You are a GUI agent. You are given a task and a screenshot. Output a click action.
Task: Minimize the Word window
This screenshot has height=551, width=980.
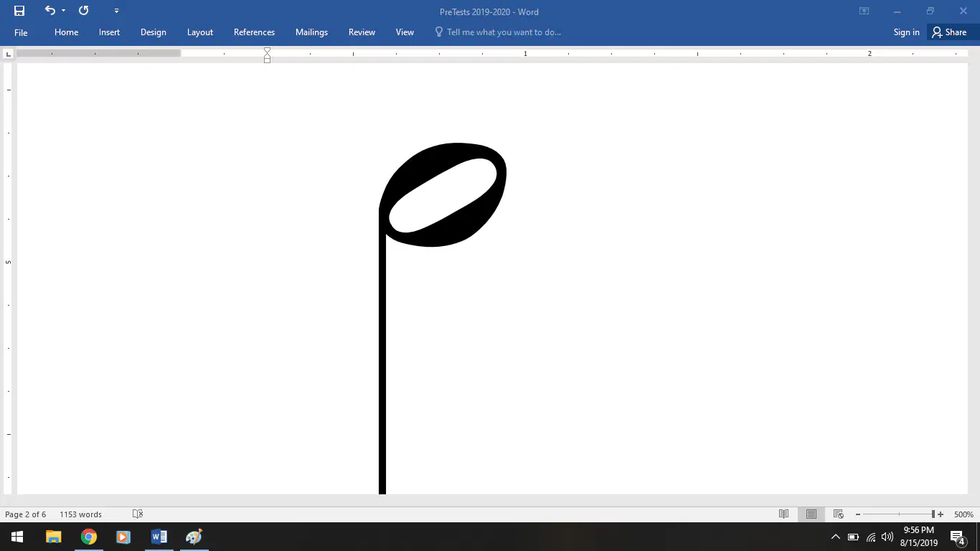click(x=897, y=11)
